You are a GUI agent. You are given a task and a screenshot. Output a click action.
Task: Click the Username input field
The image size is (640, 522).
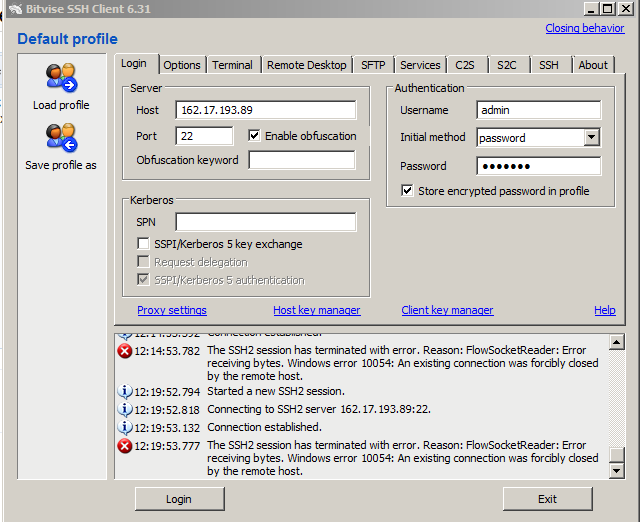(538, 110)
